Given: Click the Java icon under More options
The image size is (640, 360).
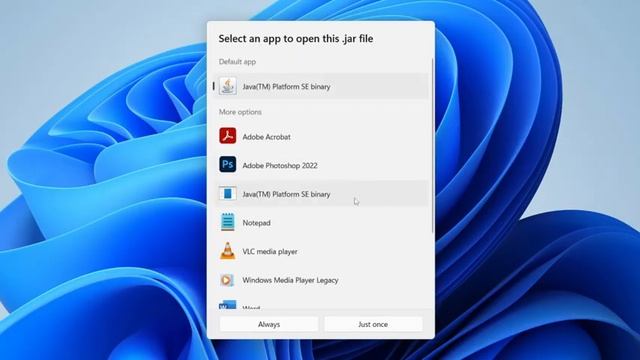Looking at the screenshot, I should pyautogui.click(x=228, y=193).
